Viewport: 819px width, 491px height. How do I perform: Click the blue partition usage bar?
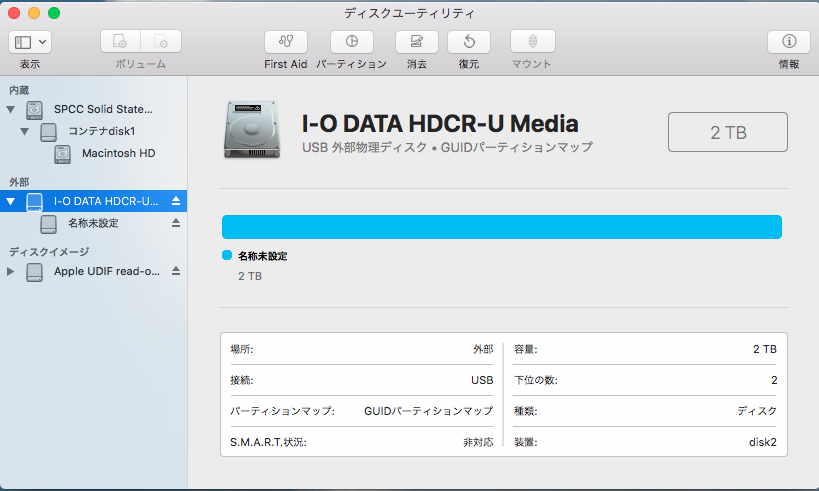(502, 227)
